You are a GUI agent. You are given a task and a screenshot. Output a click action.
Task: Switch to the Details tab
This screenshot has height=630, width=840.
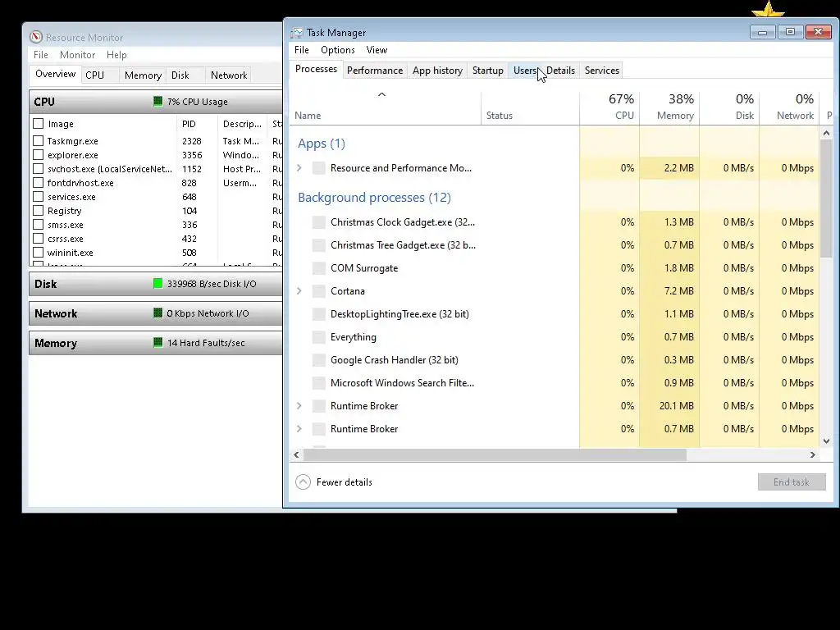coord(560,71)
